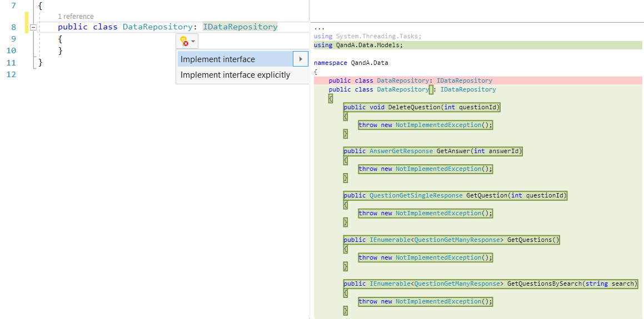The image size is (644, 319).
Task: Collapse the DataRepository class outlining box
Action: coord(33,27)
